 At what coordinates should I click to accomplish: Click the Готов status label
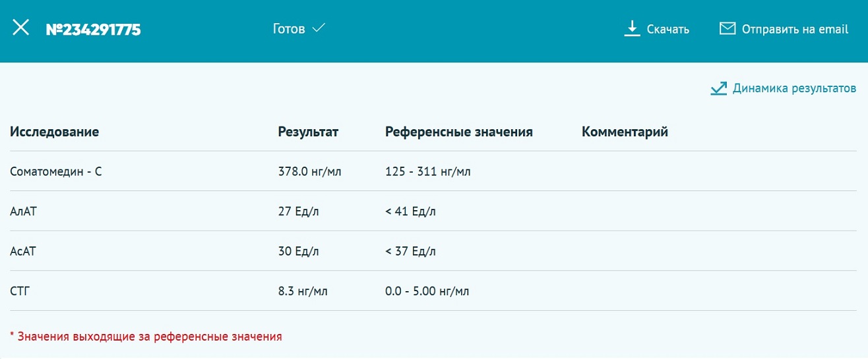(x=289, y=29)
